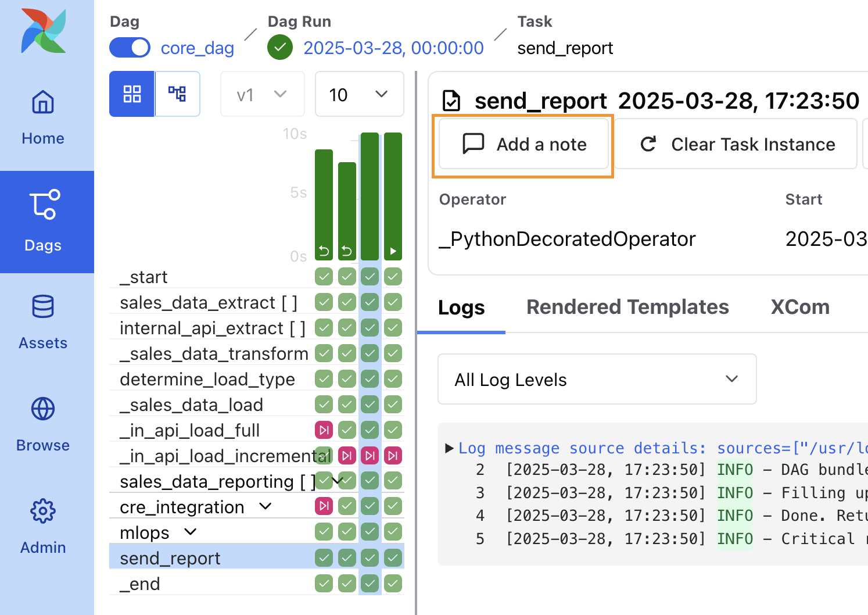868x615 pixels.
Task: Expand the All Log Levels dropdown
Action: pos(597,380)
